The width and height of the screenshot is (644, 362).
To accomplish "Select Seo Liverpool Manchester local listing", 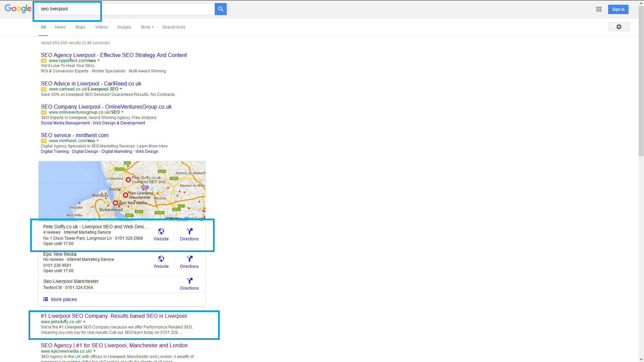I will point(71,281).
